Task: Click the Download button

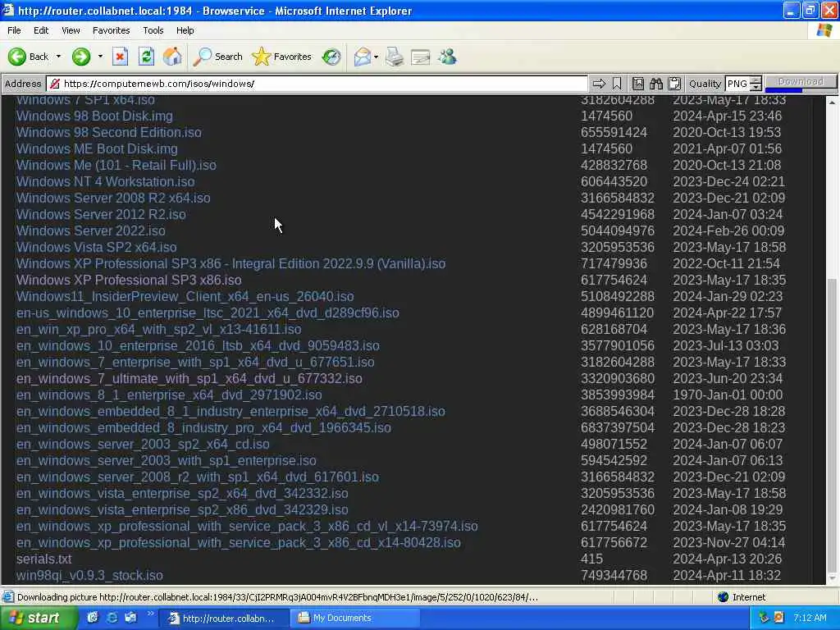Action: [x=801, y=81]
